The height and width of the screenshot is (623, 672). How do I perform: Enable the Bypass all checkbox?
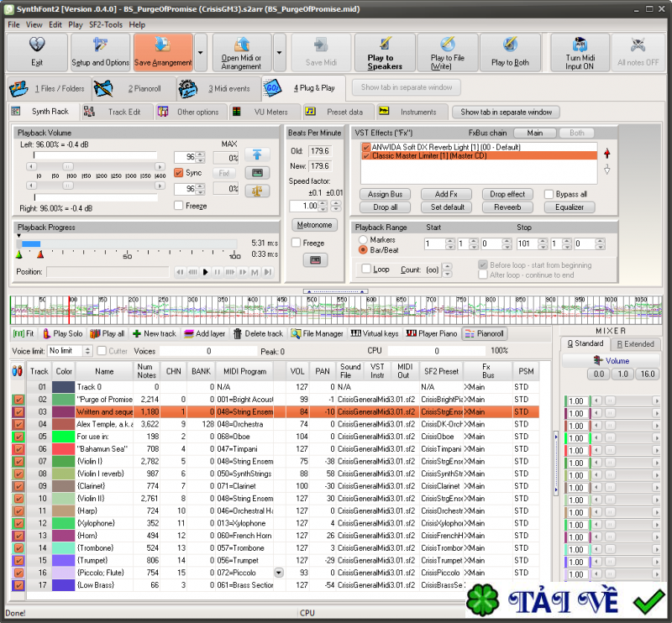point(549,194)
